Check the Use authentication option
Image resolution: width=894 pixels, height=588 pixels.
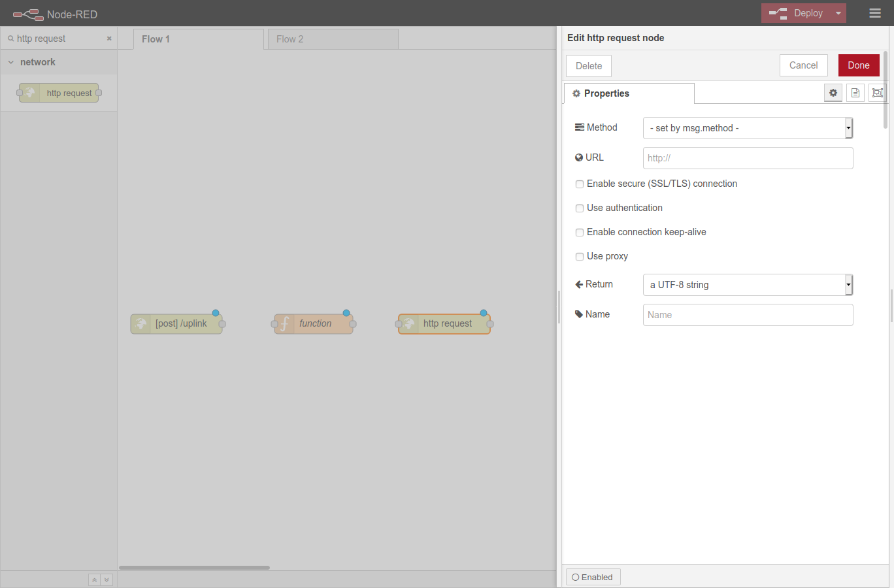[x=580, y=208]
